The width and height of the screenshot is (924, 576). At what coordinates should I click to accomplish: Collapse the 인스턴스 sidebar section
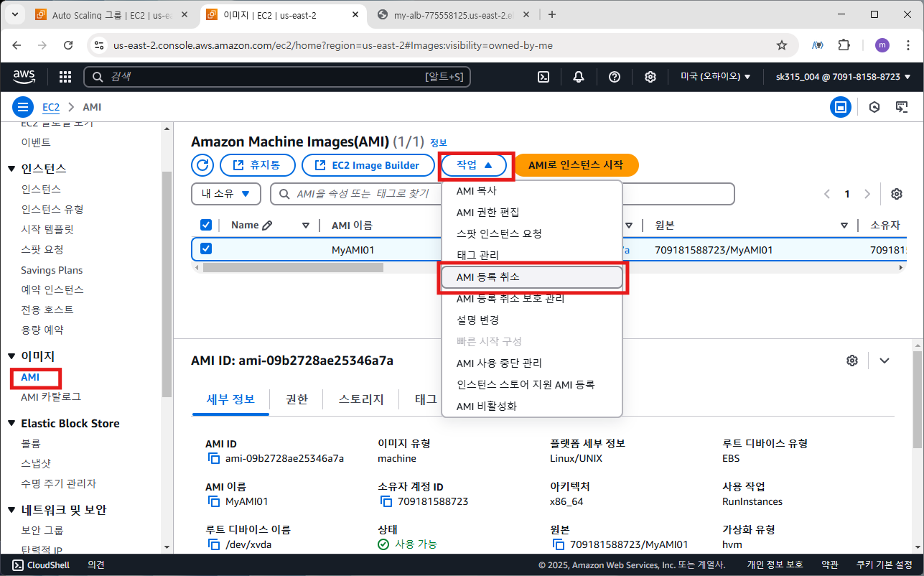coord(11,169)
